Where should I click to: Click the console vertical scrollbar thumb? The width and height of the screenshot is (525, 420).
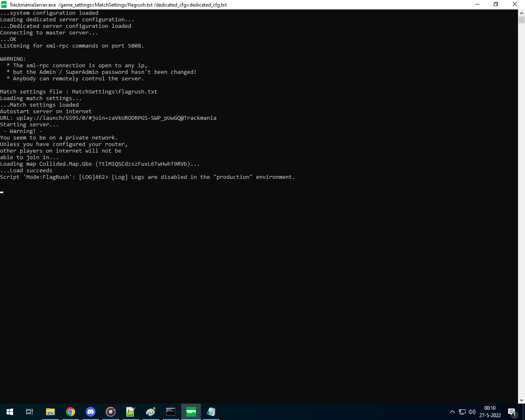pyautogui.click(x=521, y=20)
